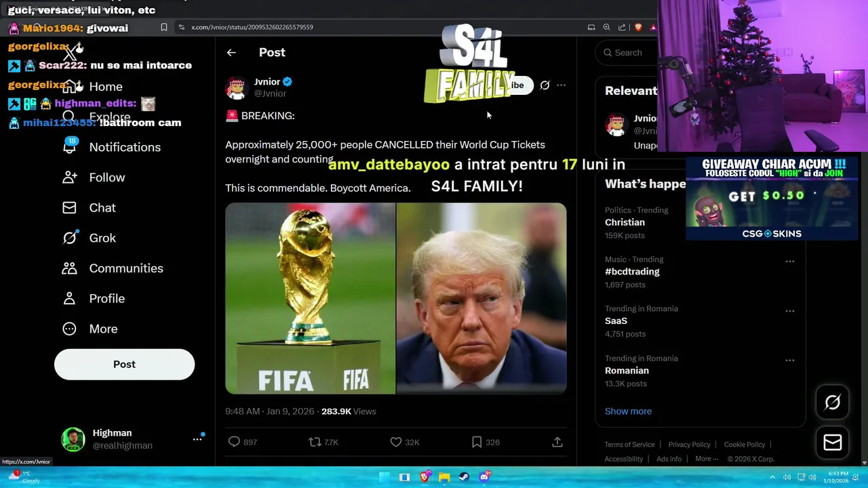Click the Communities people icon
The height and width of the screenshot is (488, 868).
[69, 268]
